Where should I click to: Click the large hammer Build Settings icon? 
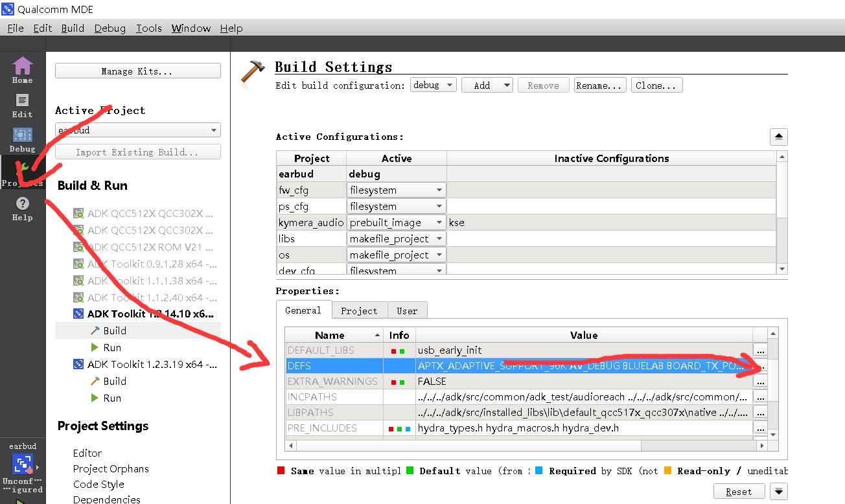point(253,73)
